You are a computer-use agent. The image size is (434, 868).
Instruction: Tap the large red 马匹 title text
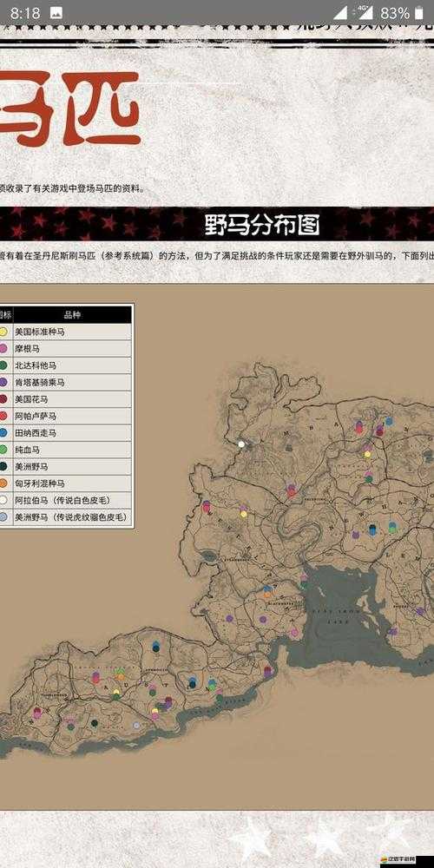(69, 108)
